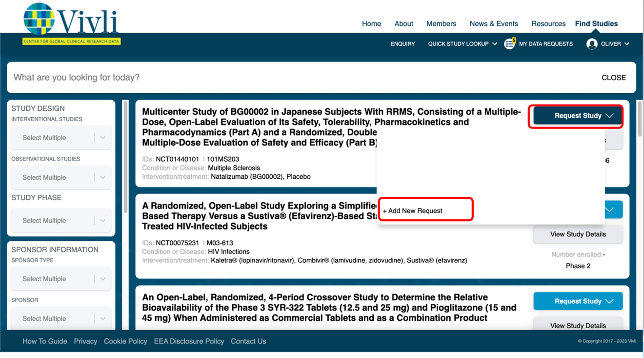644x358 pixels.
Task: Open News & Events
Action: coord(494,23)
